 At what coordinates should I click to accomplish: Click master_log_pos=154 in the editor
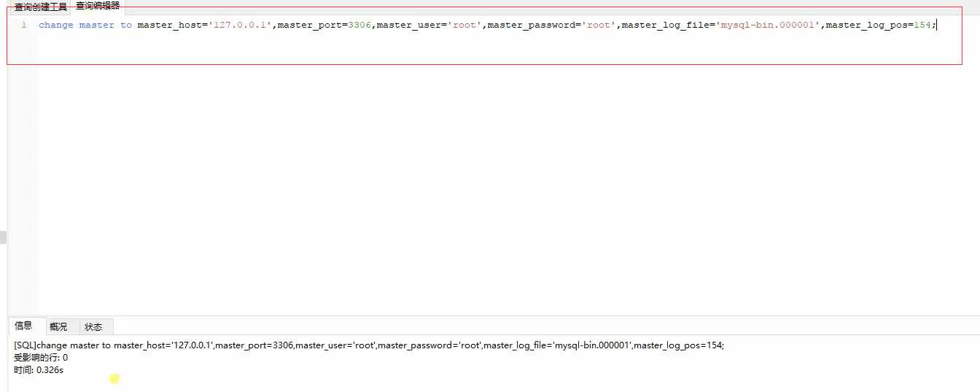pyautogui.click(x=878, y=25)
